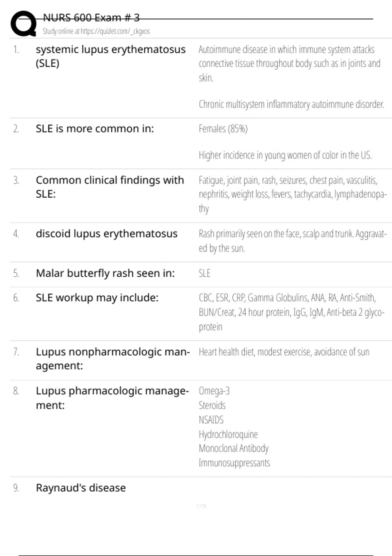Select 'Malar butterfly rash seen in:' term
Viewport: 392px width, 556px height.
click(x=105, y=273)
